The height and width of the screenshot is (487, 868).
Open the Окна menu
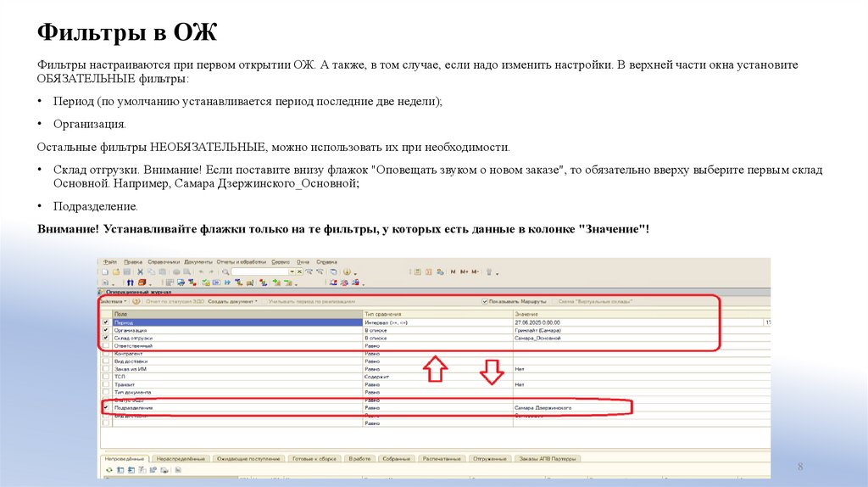coord(303,262)
